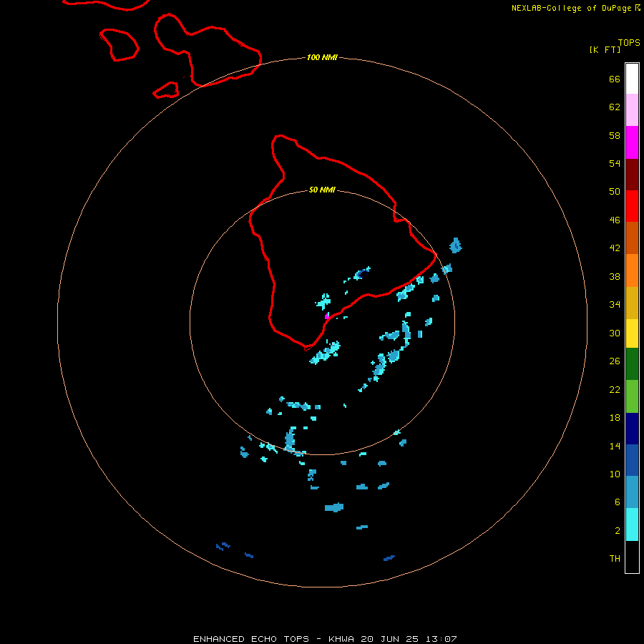Click the 58 legend value
644x644 pixels.
[x=615, y=135]
